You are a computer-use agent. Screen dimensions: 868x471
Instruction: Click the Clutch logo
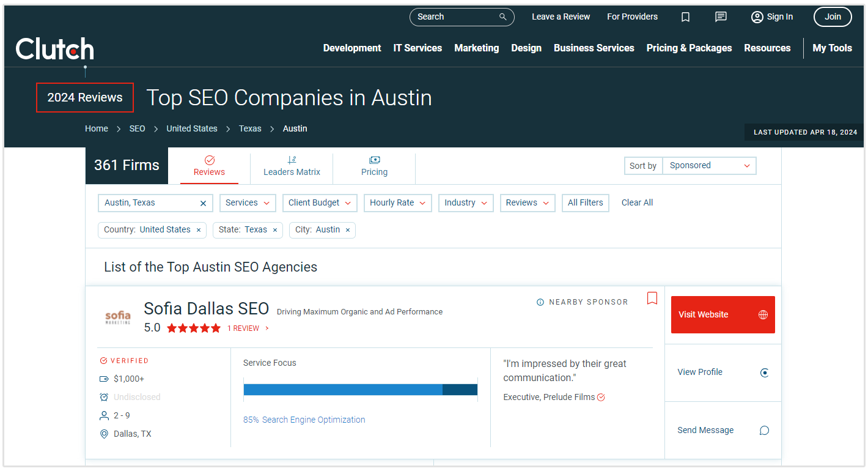pyautogui.click(x=54, y=49)
